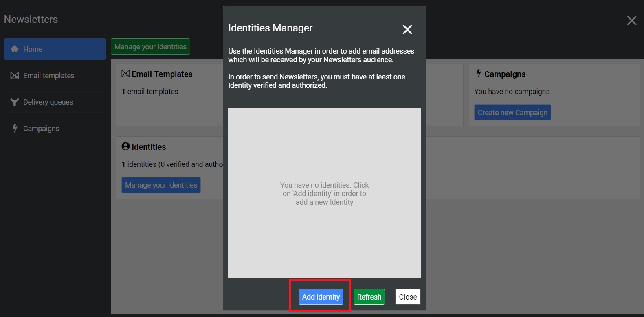644x317 pixels.
Task: Close the Identities Manager dialog with X icon
Action: (x=407, y=29)
